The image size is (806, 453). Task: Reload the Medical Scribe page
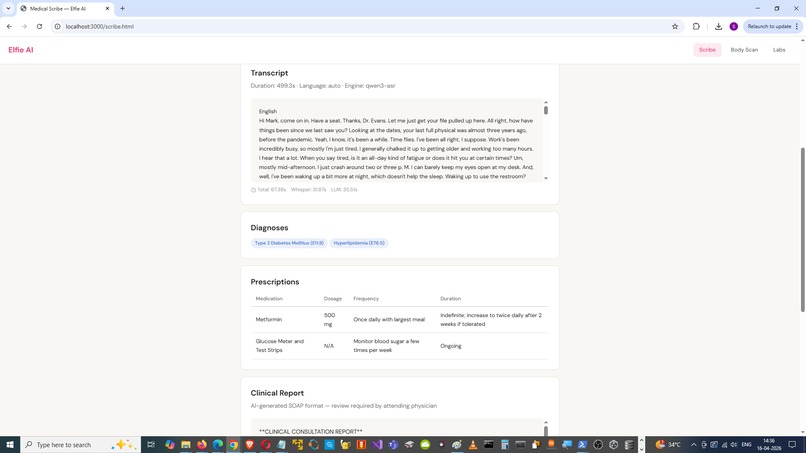[x=39, y=26]
